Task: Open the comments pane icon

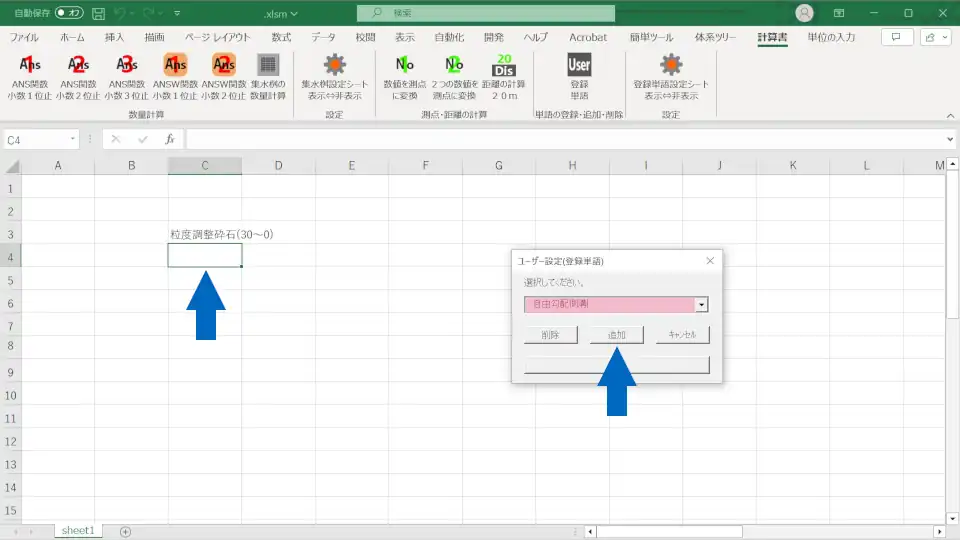Action: (x=896, y=37)
